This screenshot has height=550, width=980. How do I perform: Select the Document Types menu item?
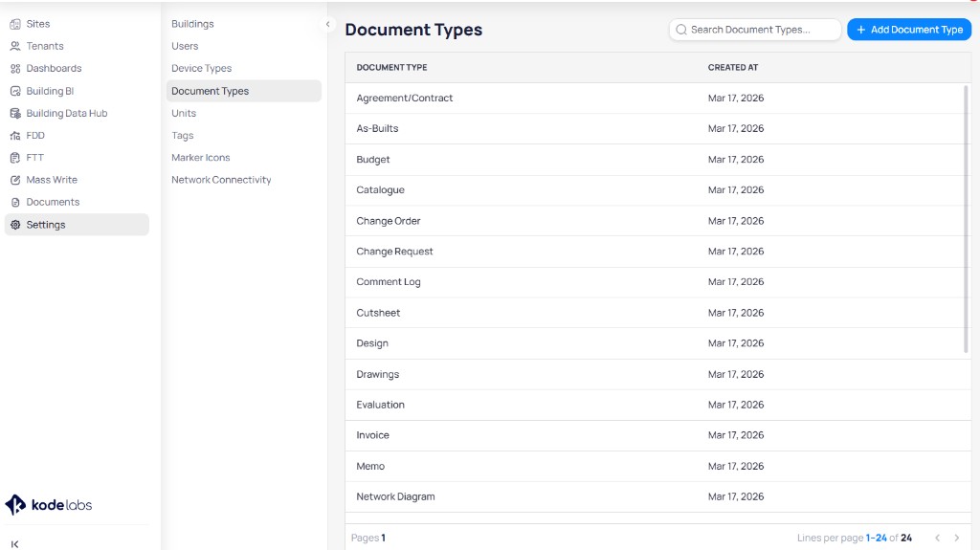[244, 91]
